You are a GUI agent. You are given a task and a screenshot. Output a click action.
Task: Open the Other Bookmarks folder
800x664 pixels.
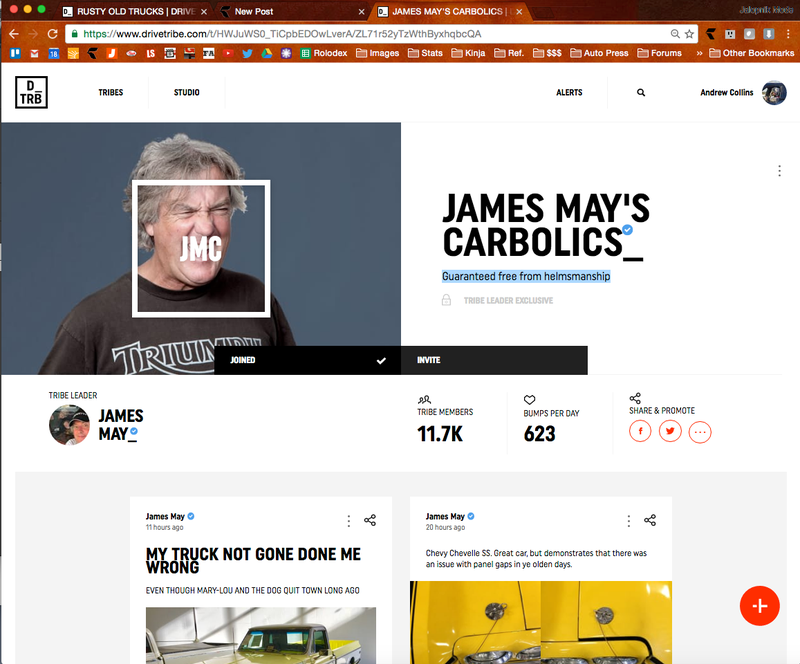click(752, 53)
